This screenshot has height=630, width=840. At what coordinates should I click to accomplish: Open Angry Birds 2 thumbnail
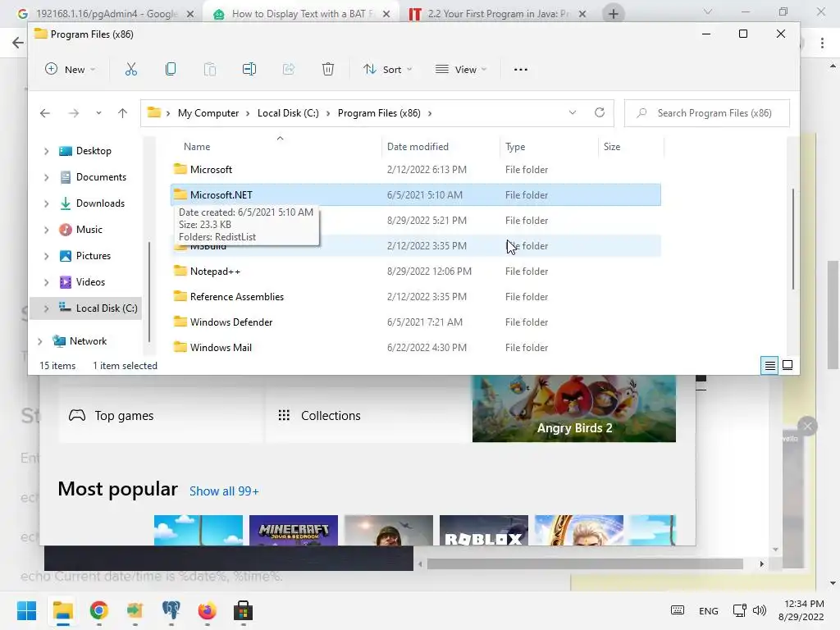click(573, 409)
